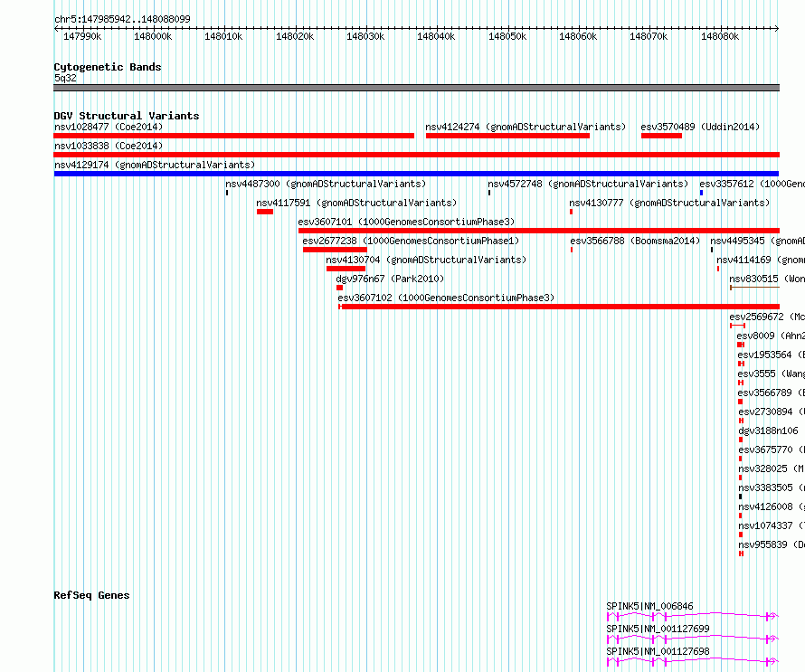Open nsv4130777 variant label
Viewport: 805px width, 672px height.
pyautogui.click(x=669, y=203)
